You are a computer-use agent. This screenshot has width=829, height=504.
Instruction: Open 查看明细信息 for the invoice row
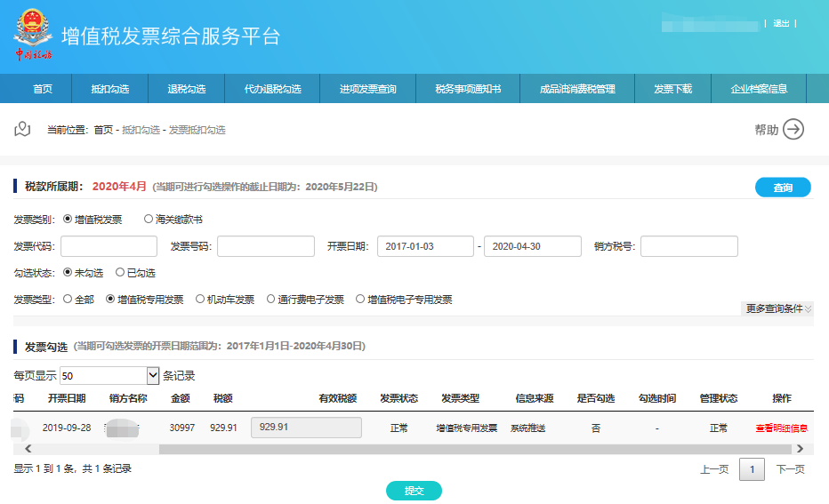[x=782, y=428]
